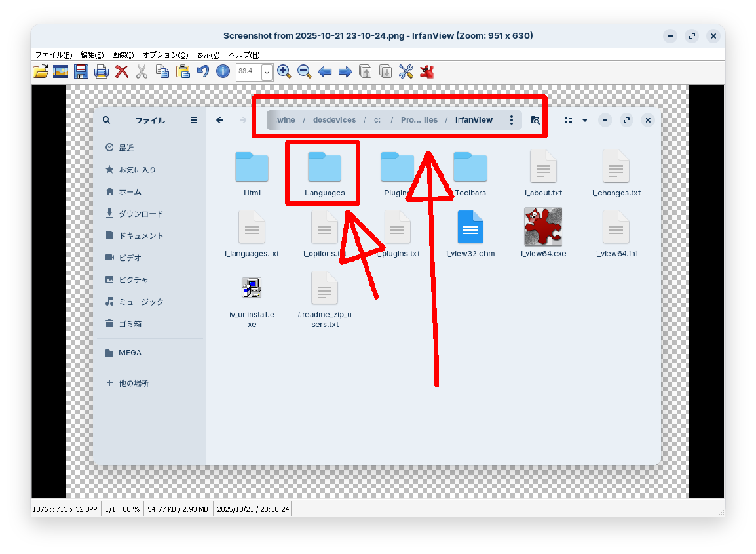Screen dimensions: 756x554
Task: Click the Zoom in magnifier icon
Action: 284,71
